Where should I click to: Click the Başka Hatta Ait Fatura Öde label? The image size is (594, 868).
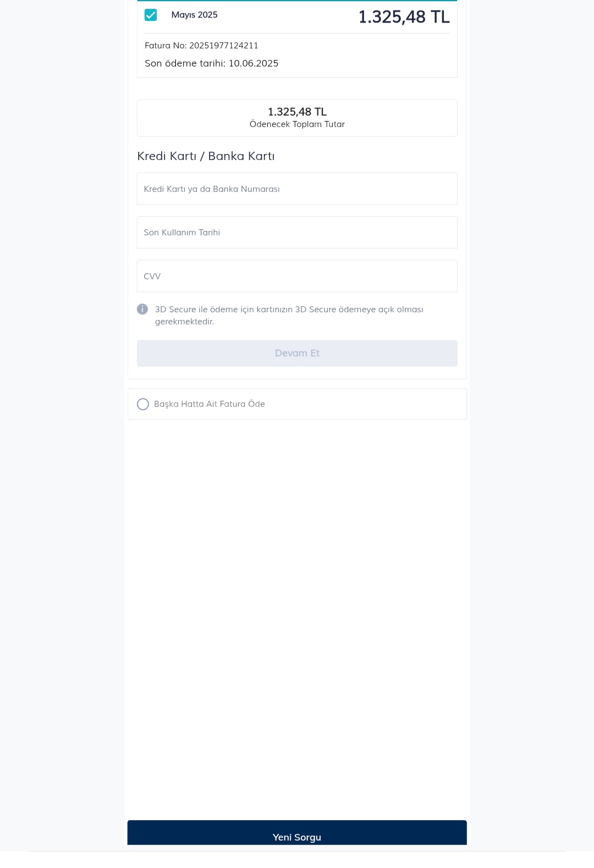210,404
